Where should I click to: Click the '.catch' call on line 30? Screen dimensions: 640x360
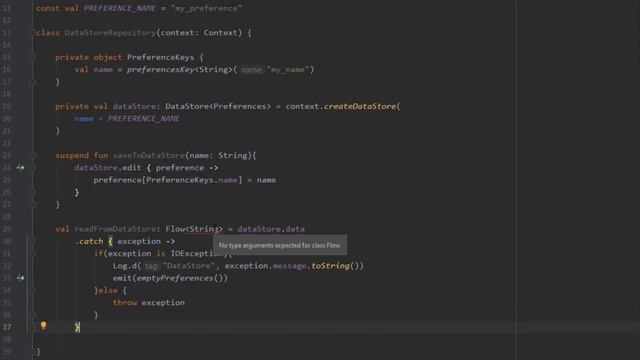(x=89, y=241)
